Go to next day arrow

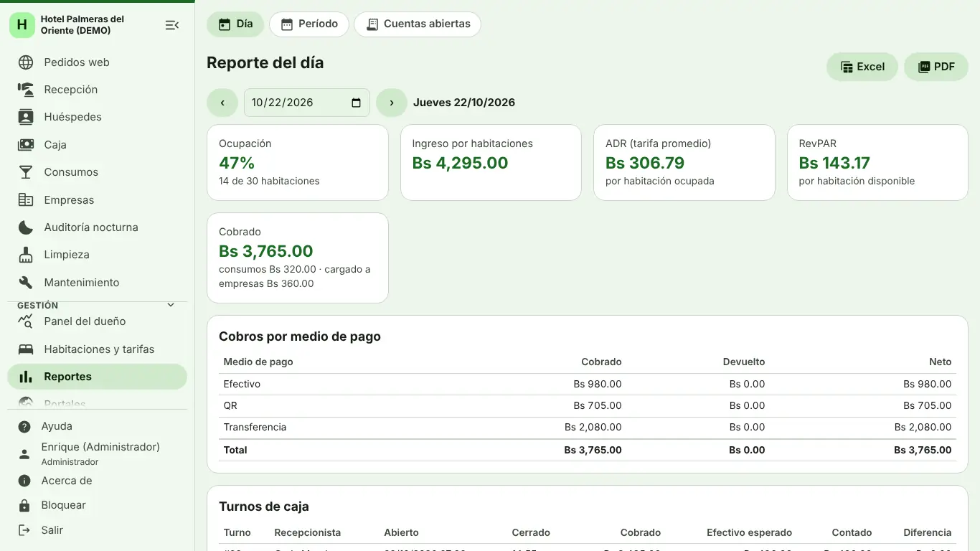pyautogui.click(x=392, y=103)
